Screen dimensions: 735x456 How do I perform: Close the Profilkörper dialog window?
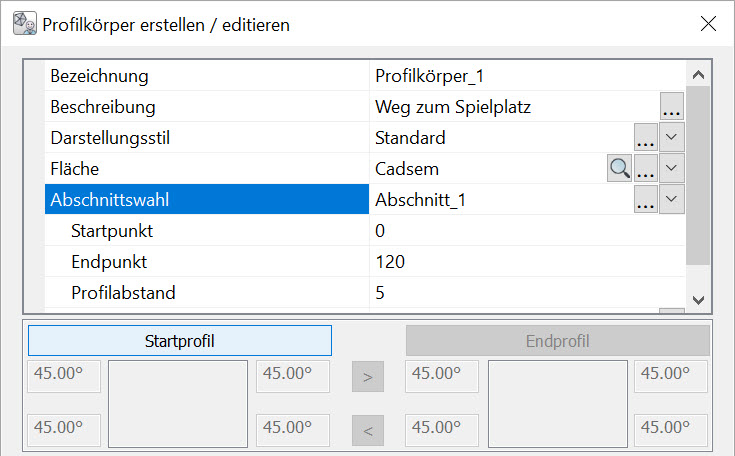click(x=708, y=24)
